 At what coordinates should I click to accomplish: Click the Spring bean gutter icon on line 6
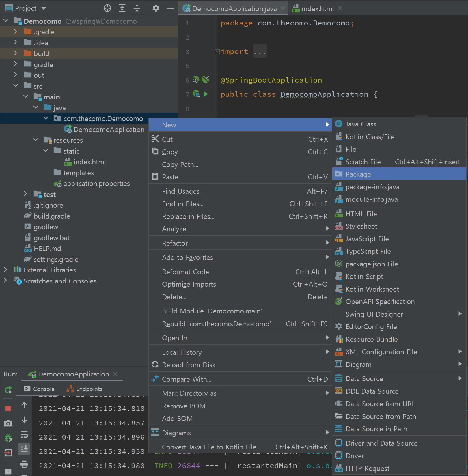tap(196, 79)
